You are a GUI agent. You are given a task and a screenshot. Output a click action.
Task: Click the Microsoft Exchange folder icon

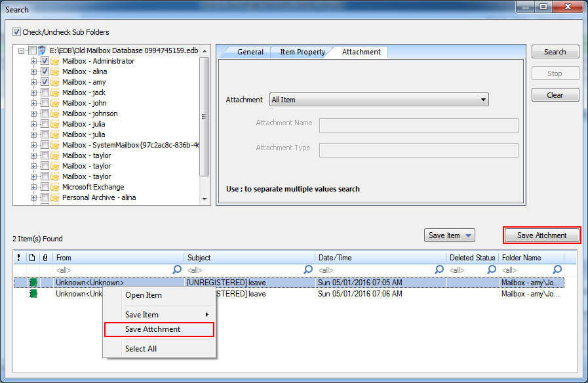[55, 187]
